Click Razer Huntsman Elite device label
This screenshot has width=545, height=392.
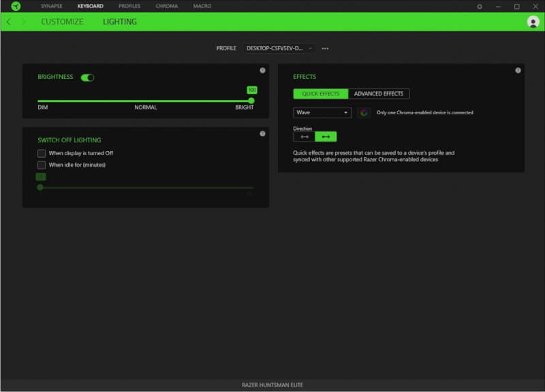tap(272, 385)
